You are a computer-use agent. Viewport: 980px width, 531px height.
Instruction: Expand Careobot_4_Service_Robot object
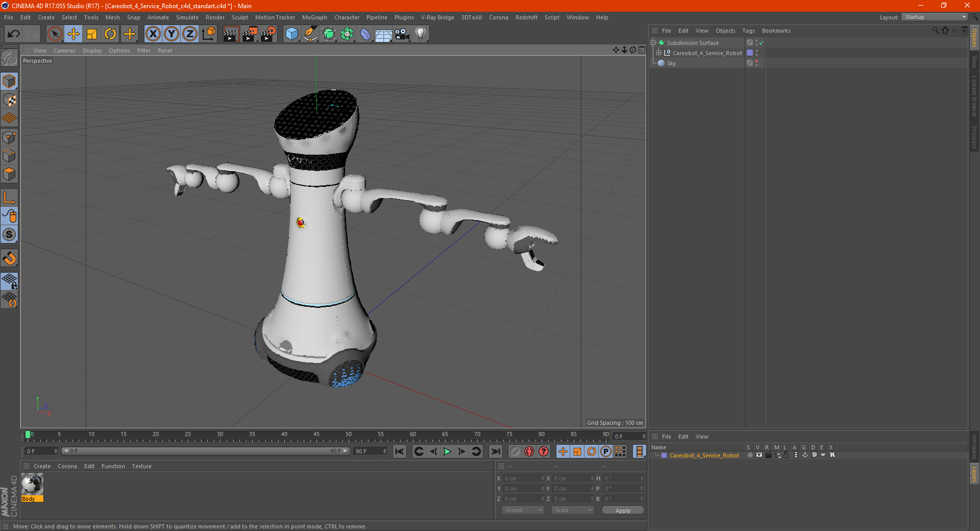pos(658,53)
